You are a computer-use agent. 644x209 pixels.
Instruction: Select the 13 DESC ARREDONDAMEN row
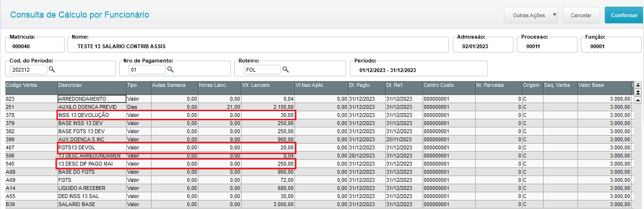coord(318,156)
